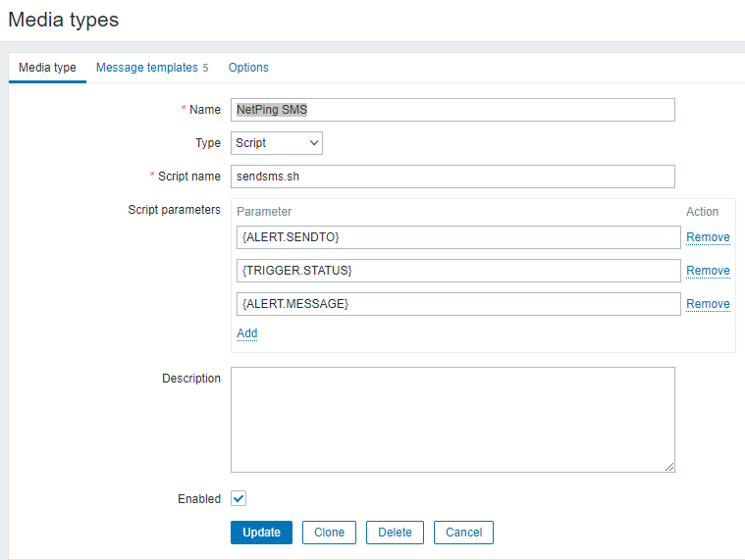Image resolution: width=745 pixels, height=560 pixels.
Task: Click the {ALERT.SENDTO} parameter field
Action: pos(457,237)
